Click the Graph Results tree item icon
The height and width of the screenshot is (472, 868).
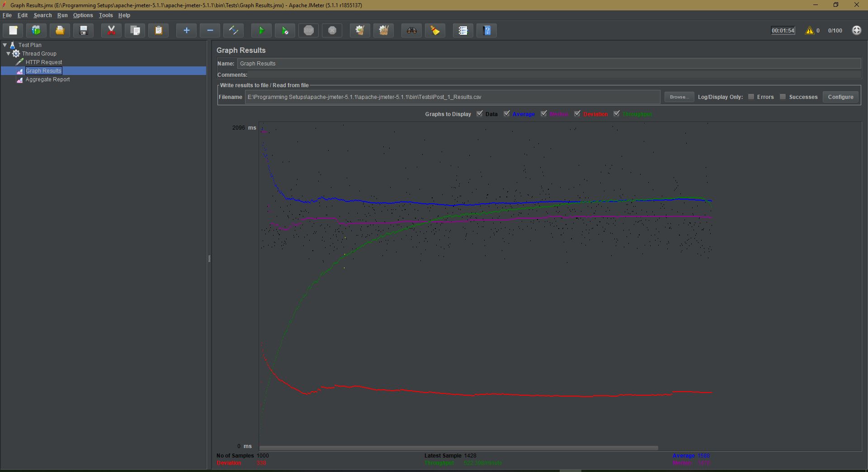20,71
